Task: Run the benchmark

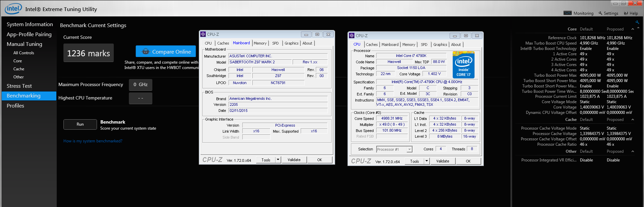Action: [x=80, y=124]
